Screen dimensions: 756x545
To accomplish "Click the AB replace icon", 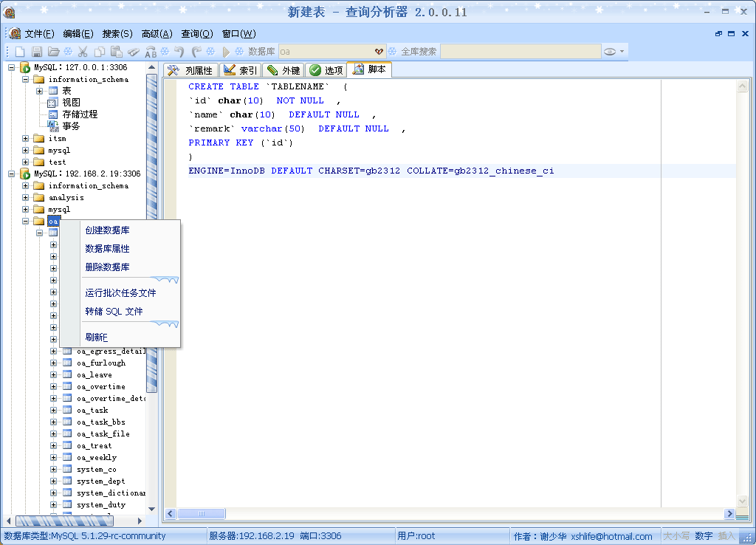I will [x=151, y=52].
